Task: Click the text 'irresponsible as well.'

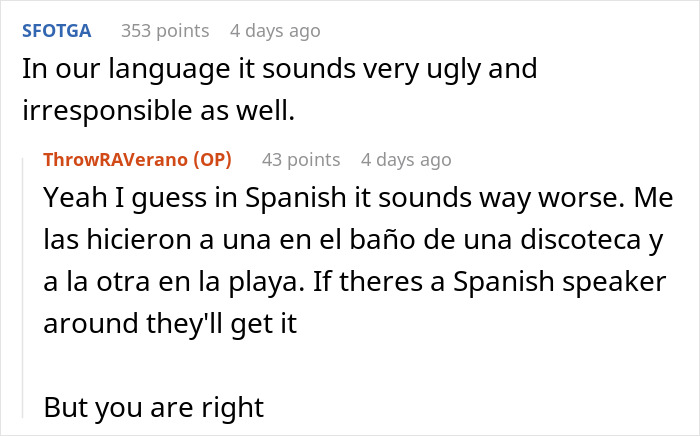Action: (x=158, y=110)
